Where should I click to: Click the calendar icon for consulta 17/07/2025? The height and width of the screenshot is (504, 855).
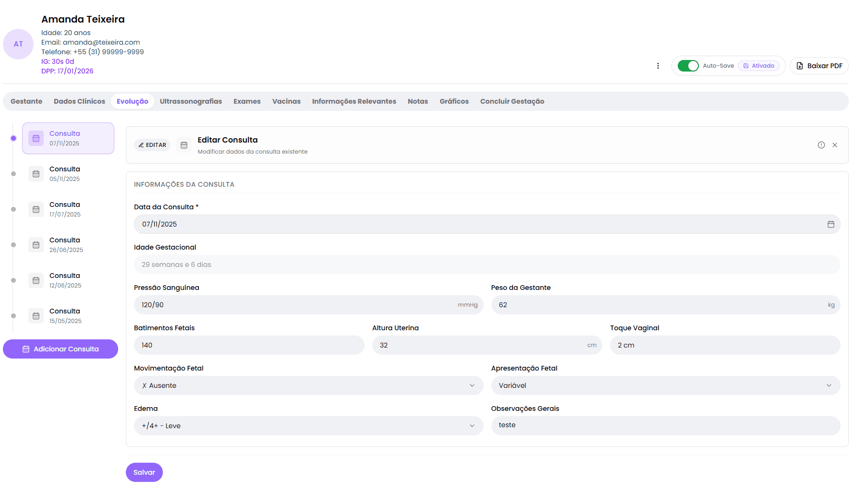pos(36,209)
